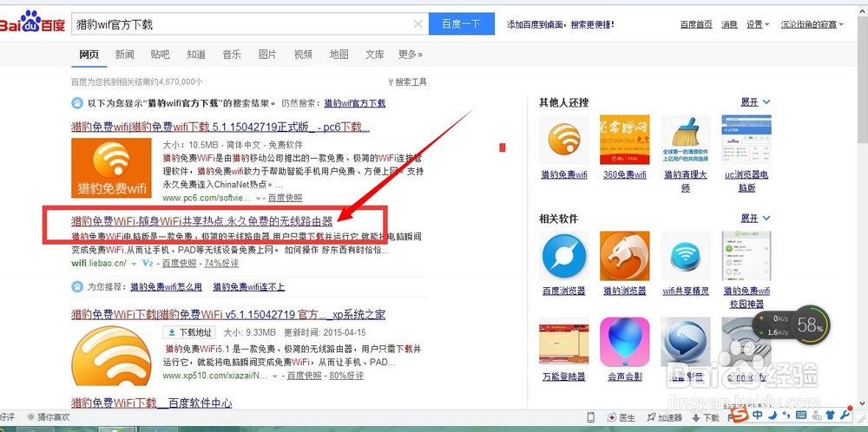Open suggested search 猎豹免费wifi连不上

tap(249, 287)
